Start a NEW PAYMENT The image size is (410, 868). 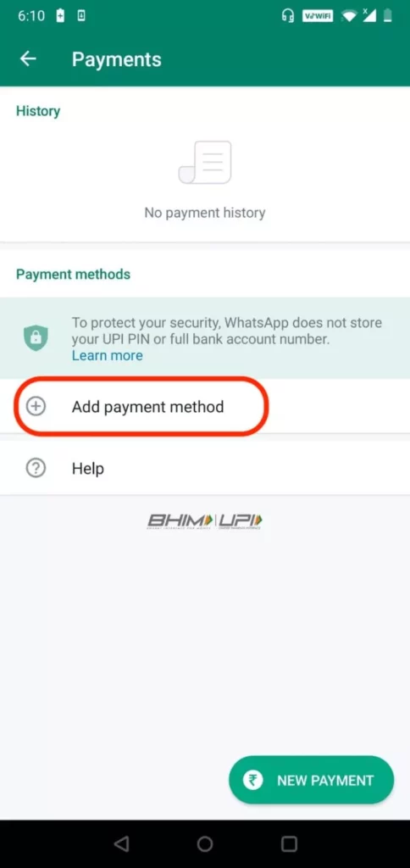pyautogui.click(x=311, y=780)
